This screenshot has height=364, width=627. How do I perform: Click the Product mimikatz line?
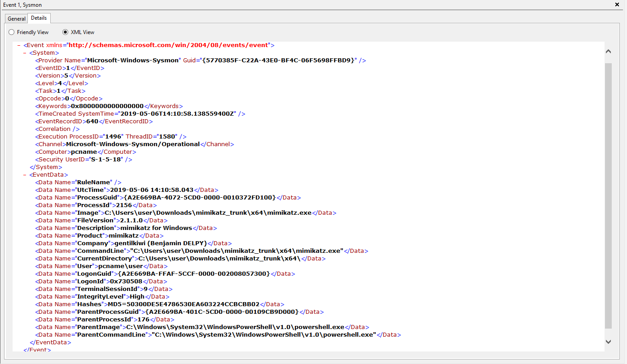(x=99, y=236)
